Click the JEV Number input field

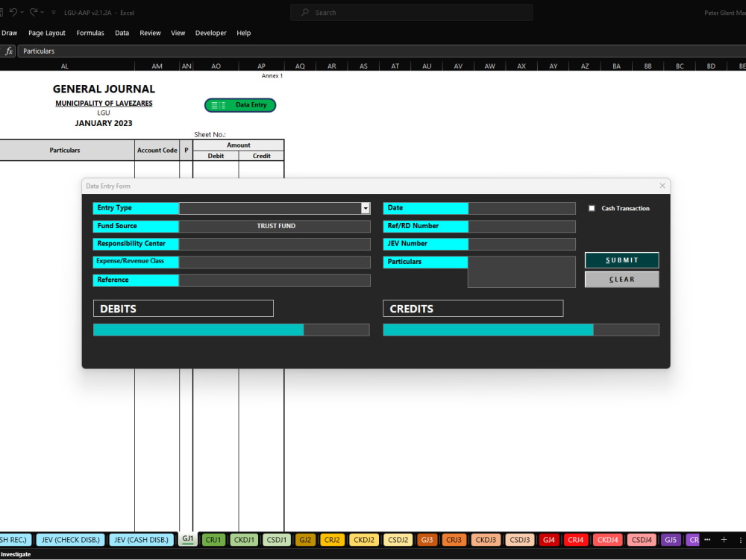coord(522,244)
